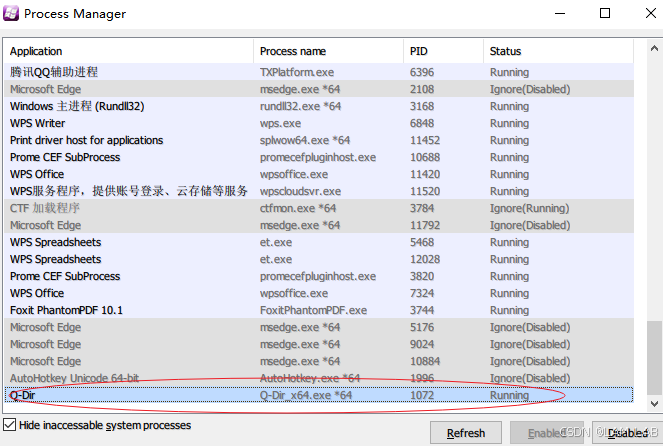
Task: Select the WPS服务程序 cloud service row
Action: tap(319, 191)
